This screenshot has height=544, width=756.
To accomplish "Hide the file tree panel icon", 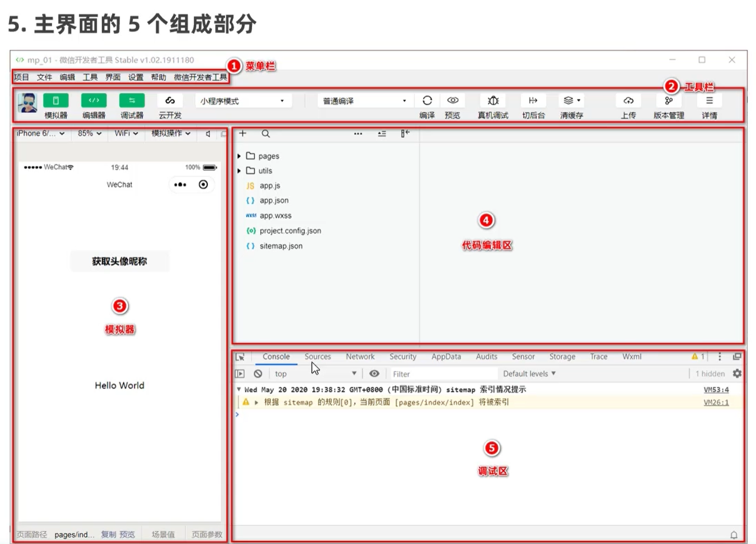I will click(x=405, y=134).
